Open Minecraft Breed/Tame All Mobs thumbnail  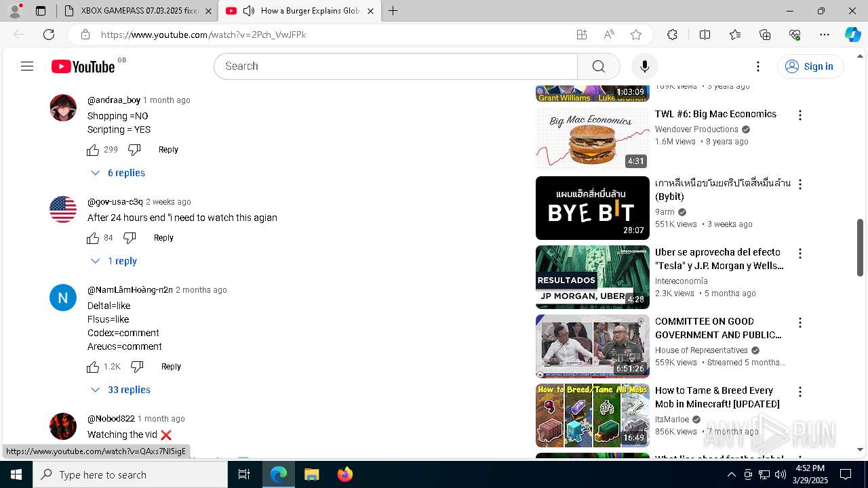click(593, 415)
